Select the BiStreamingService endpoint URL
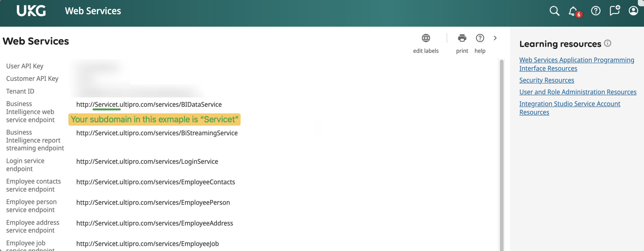This screenshot has width=644, height=251. (x=157, y=133)
